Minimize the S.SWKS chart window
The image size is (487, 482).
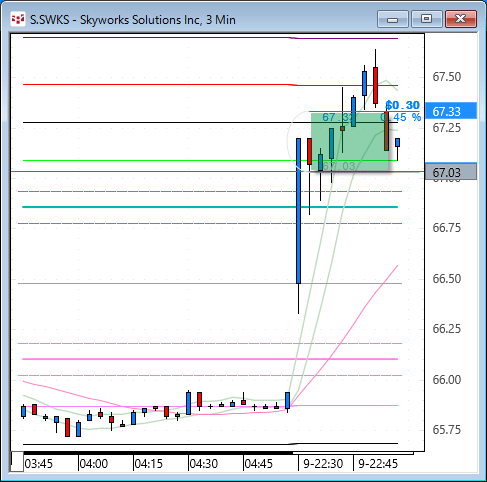(x=393, y=19)
